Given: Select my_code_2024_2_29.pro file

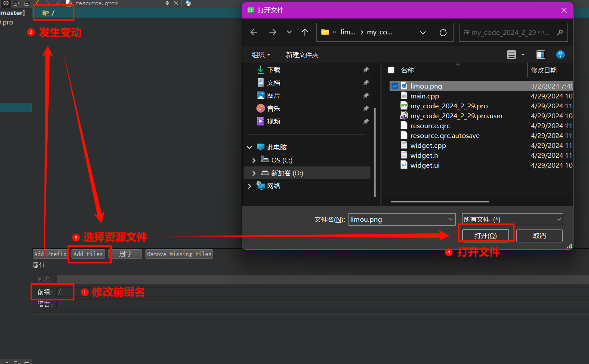Looking at the screenshot, I should coord(449,106).
